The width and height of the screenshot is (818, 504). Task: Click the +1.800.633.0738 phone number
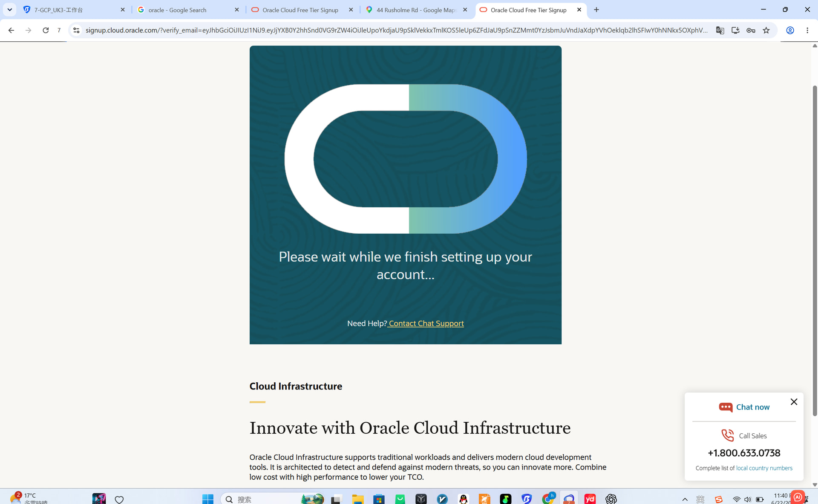point(744,453)
